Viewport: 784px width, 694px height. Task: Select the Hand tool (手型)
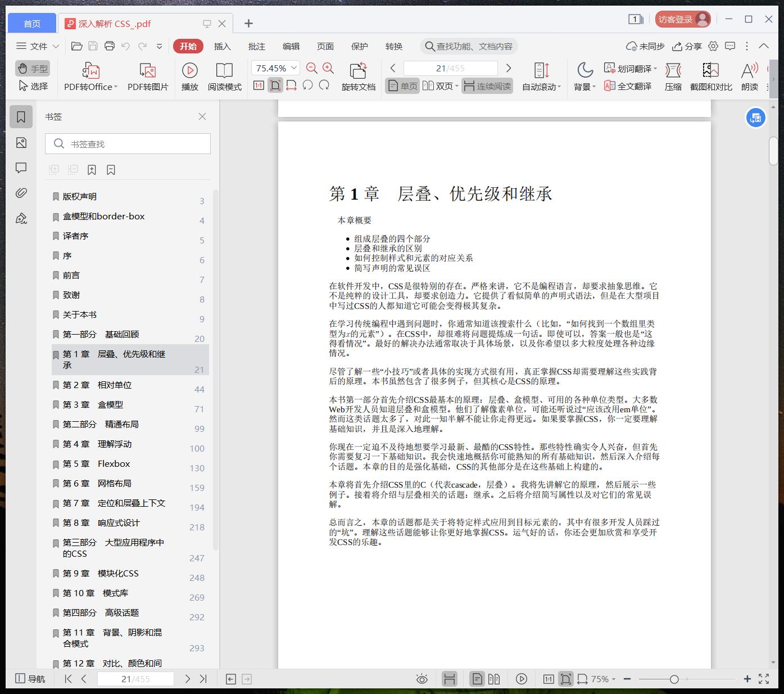(x=33, y=69)
